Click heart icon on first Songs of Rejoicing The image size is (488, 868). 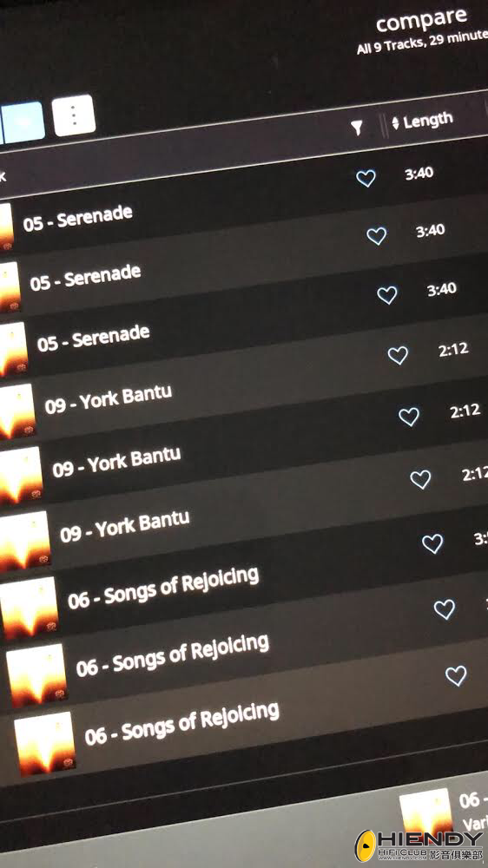[432, 543]
